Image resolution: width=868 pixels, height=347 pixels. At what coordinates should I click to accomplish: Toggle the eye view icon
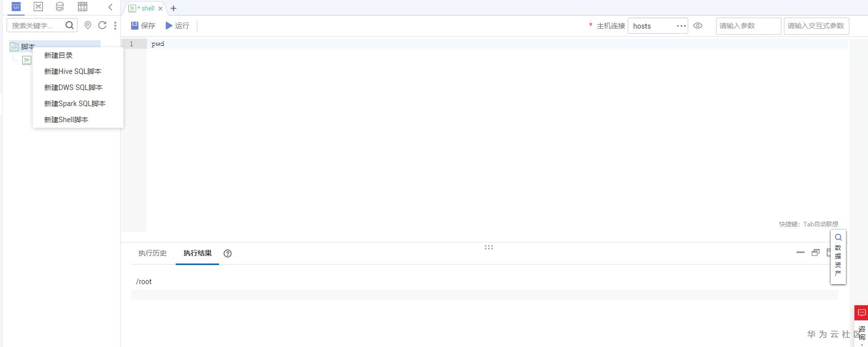698,26
